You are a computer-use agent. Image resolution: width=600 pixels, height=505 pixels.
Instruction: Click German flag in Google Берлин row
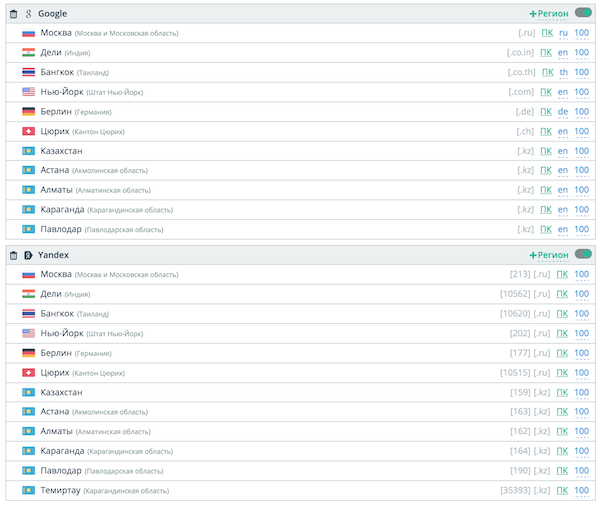(29, 112)
